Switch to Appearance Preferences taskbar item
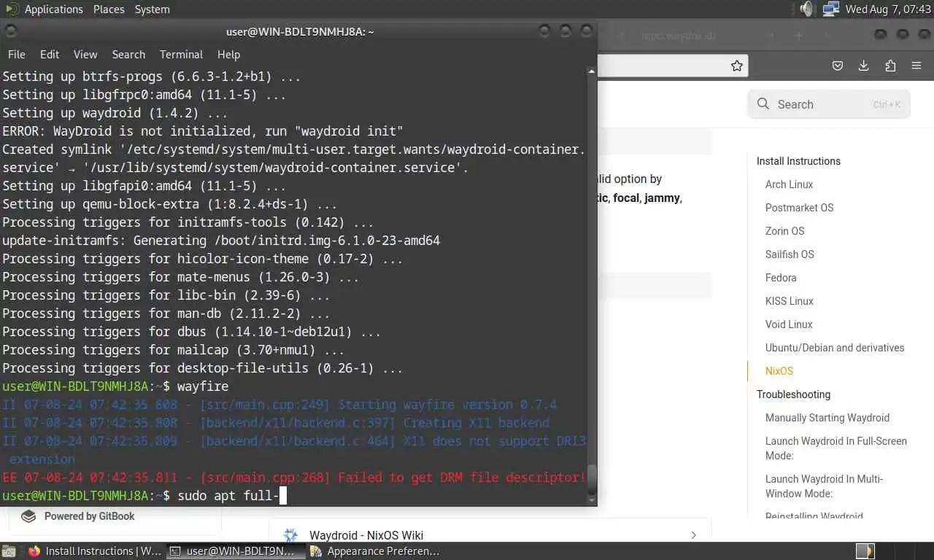 click(x=376, y=551)
